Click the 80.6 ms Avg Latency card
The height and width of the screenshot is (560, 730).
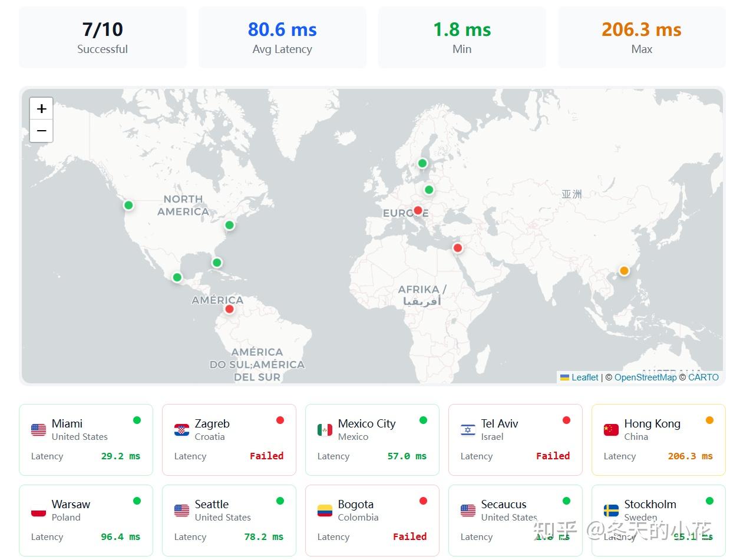pos(282,37)
